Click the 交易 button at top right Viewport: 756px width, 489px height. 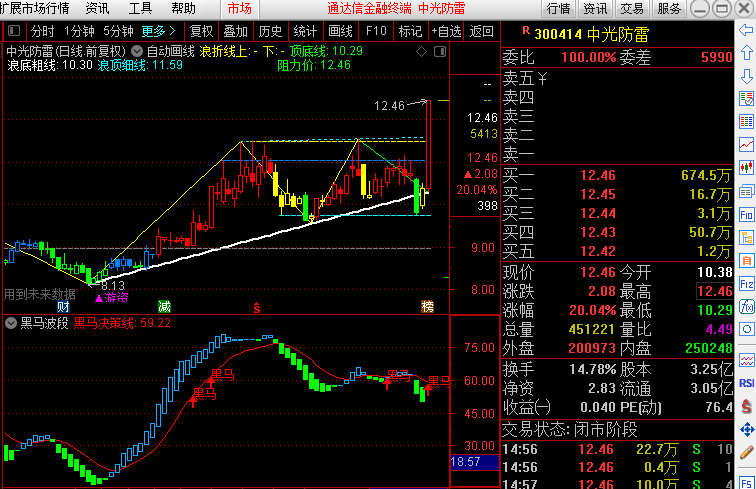[x=632, y=9]
